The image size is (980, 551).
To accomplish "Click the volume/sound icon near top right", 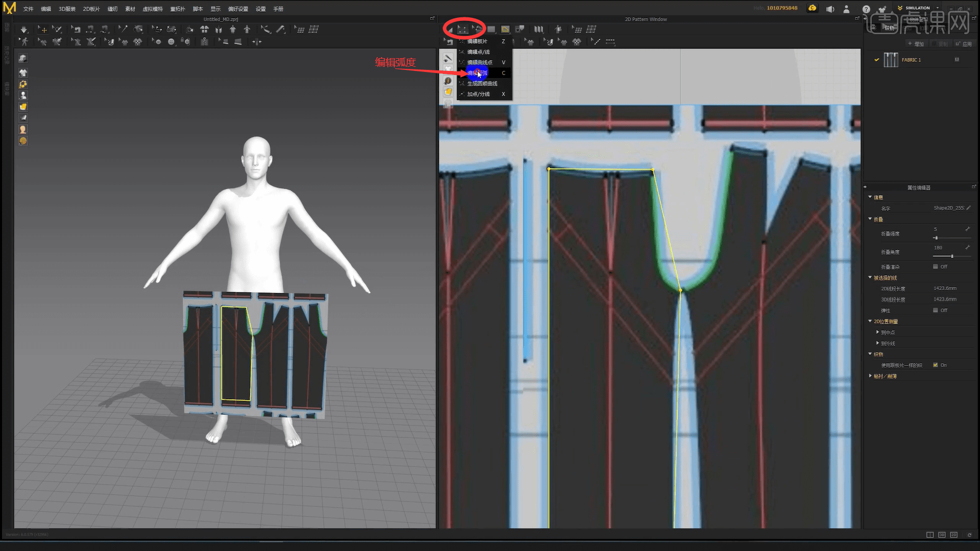I will (830, 9).
